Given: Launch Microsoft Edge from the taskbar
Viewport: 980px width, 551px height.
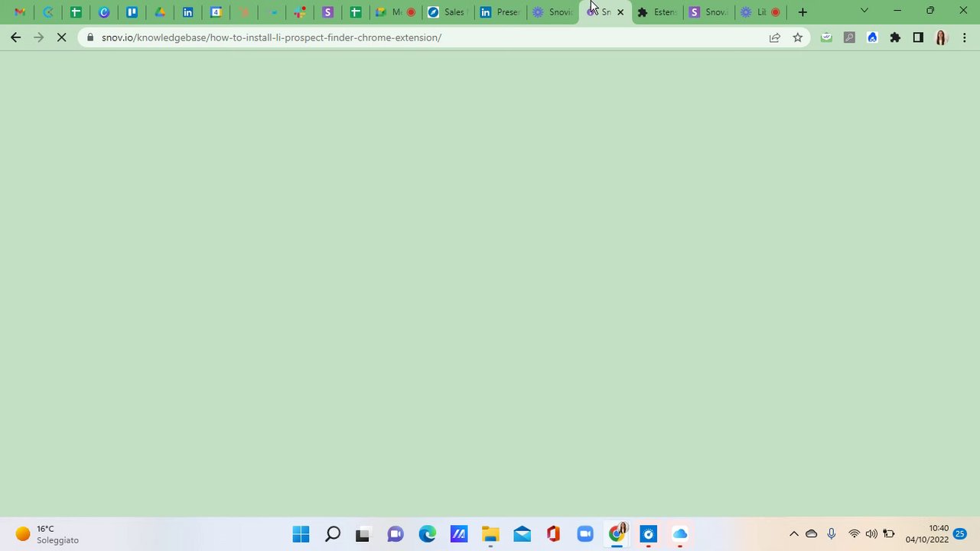Looking at the screenshot, I should pyautogui.click(x=427, y=534).
